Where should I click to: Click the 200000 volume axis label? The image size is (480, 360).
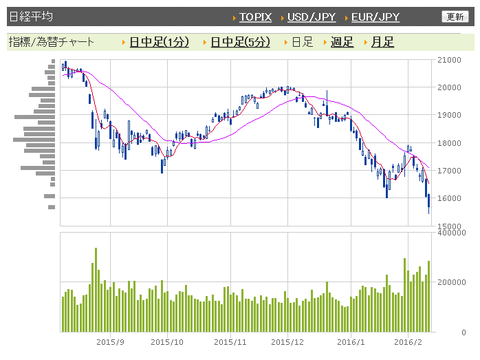tap(452, 283)
